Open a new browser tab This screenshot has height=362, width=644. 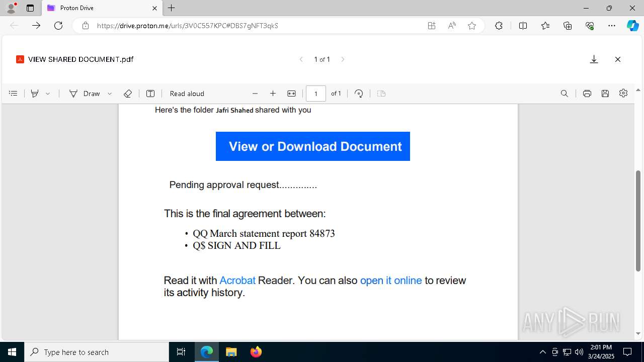[172, 8]
